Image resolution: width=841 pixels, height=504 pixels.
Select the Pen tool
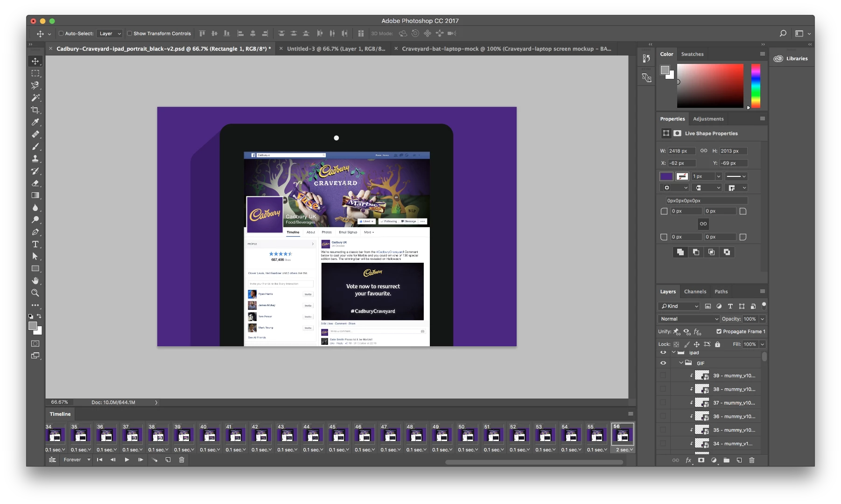coord(35,232)
